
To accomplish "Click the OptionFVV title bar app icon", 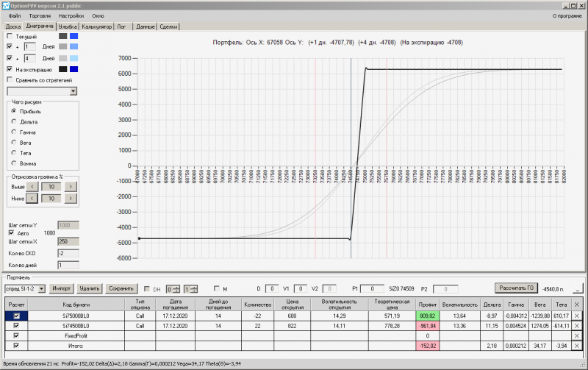I will (x=6, y=6).
